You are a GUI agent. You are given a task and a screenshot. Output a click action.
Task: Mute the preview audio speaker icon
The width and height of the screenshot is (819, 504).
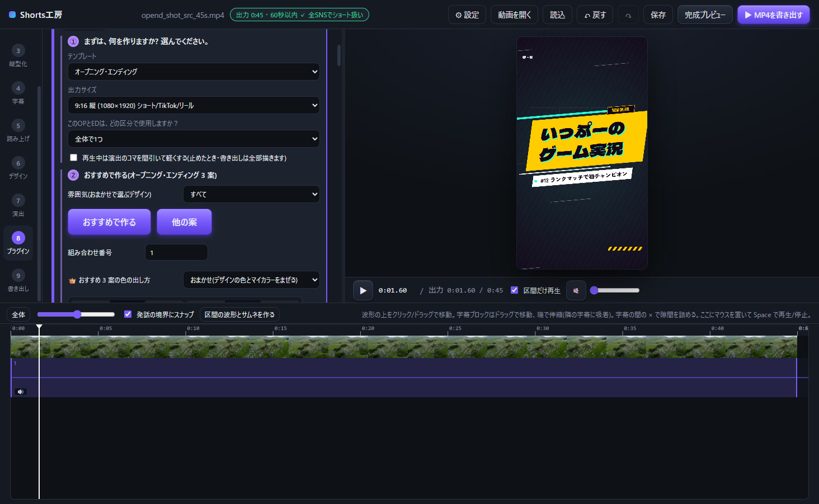576,290
